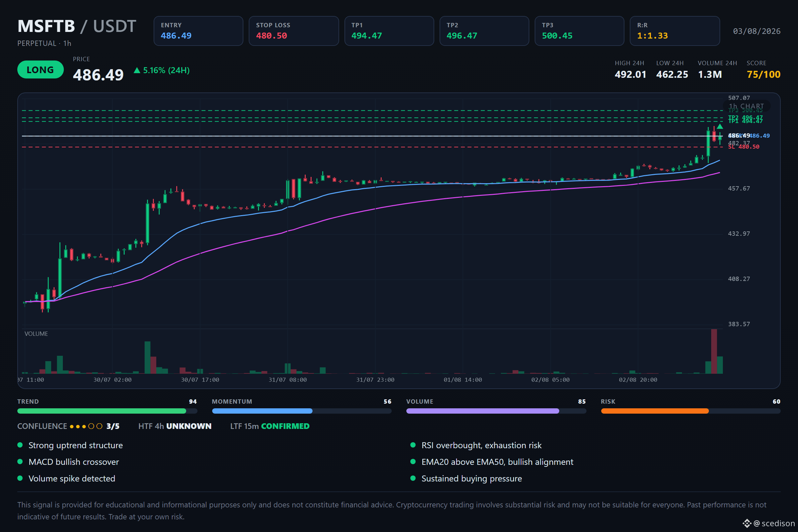
Task: Click the red "SL 480.50" chart label
Action: 744,147
